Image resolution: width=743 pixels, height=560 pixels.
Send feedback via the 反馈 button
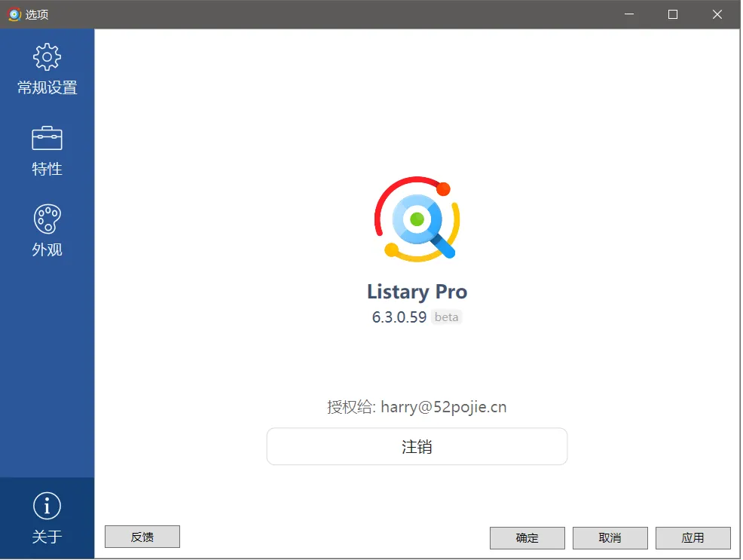point(142,537)
